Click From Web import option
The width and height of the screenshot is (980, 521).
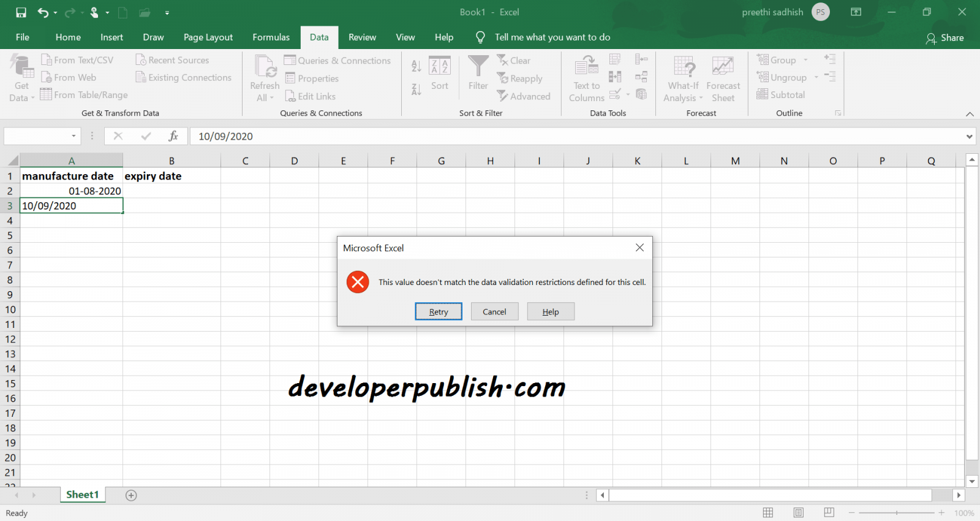tap(69, 77)
